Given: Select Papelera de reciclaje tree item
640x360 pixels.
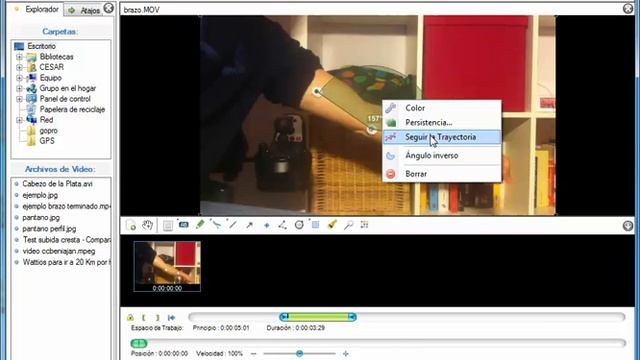Looking at the screenshot, I should tap(72, 109).
